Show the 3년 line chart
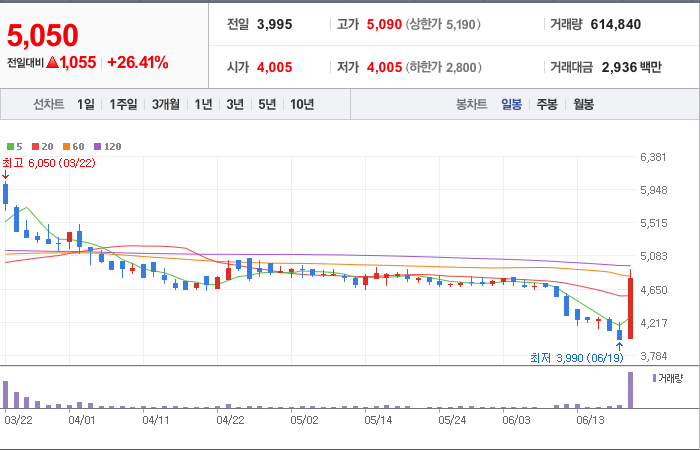The width and height of the screenshot is (700, 450). tap(235, 104)
